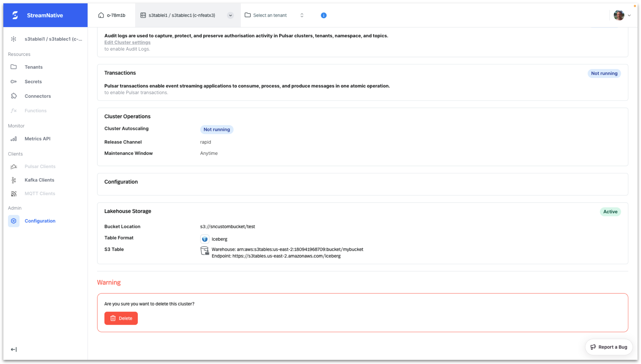Select the Configuration gear icon under Admin
Viewport: 641px width, 364px height.
coord(13,221)
